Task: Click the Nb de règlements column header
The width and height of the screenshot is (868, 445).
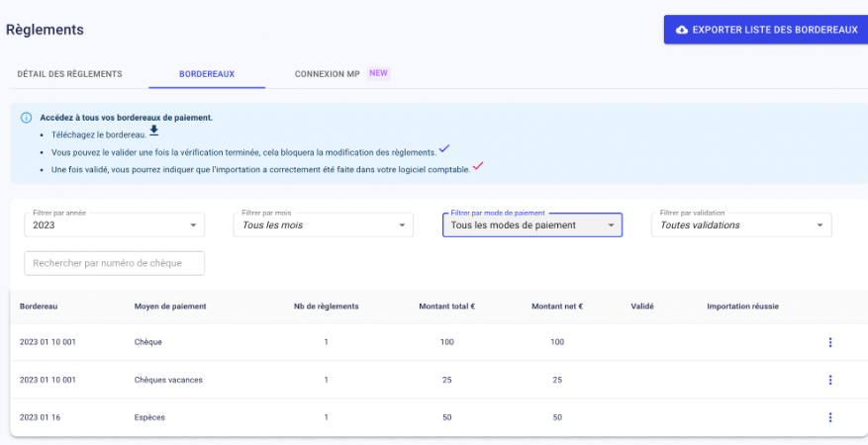Action: pyautogui.click(x=326, y=307)
